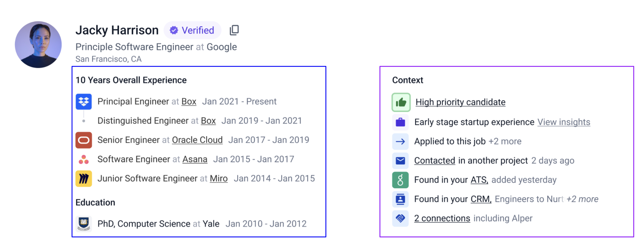Click PhD, Computer Science at Yale text
644x252 pixels.
point(158,224)
